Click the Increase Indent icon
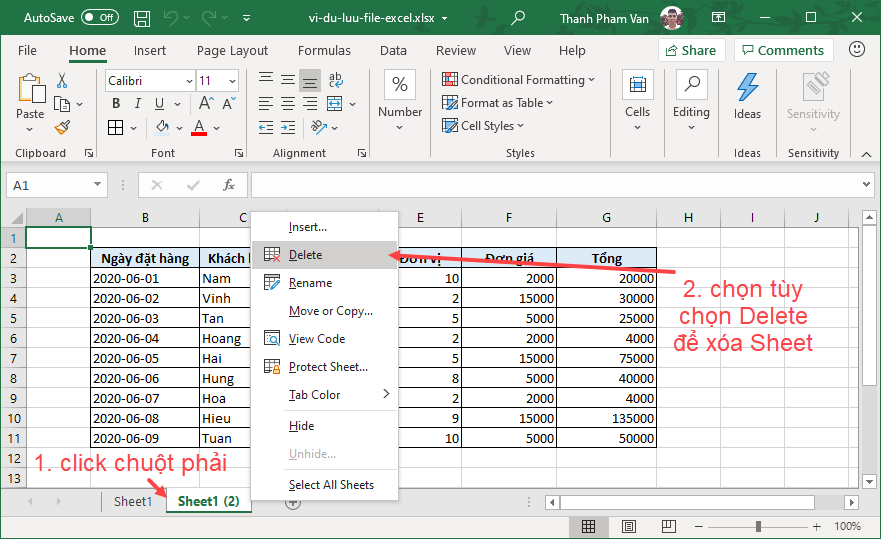The image size is (881, 539). [288, 128]
